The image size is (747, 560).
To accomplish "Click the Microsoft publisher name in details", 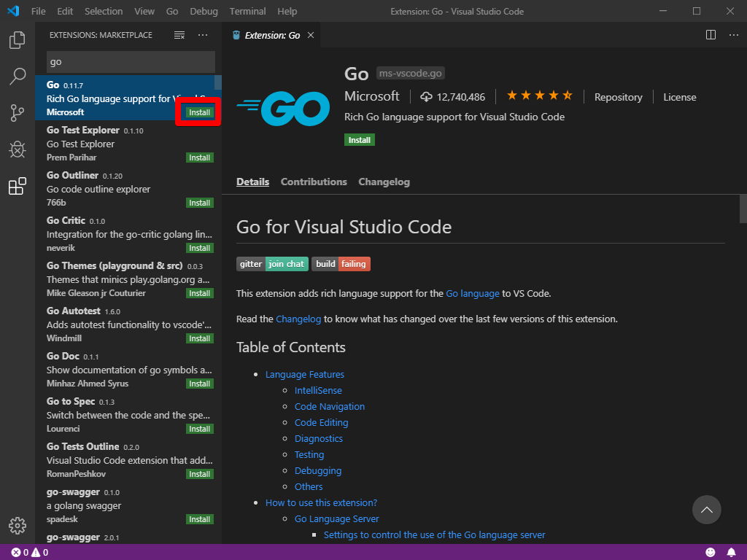I will [371, 96].
